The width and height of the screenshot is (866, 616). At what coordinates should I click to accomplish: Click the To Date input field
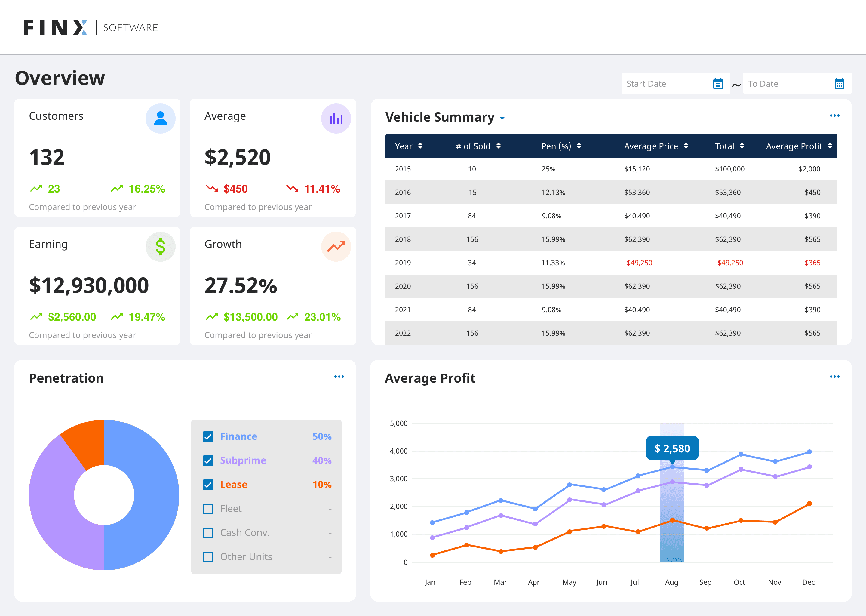coord(797,83)
